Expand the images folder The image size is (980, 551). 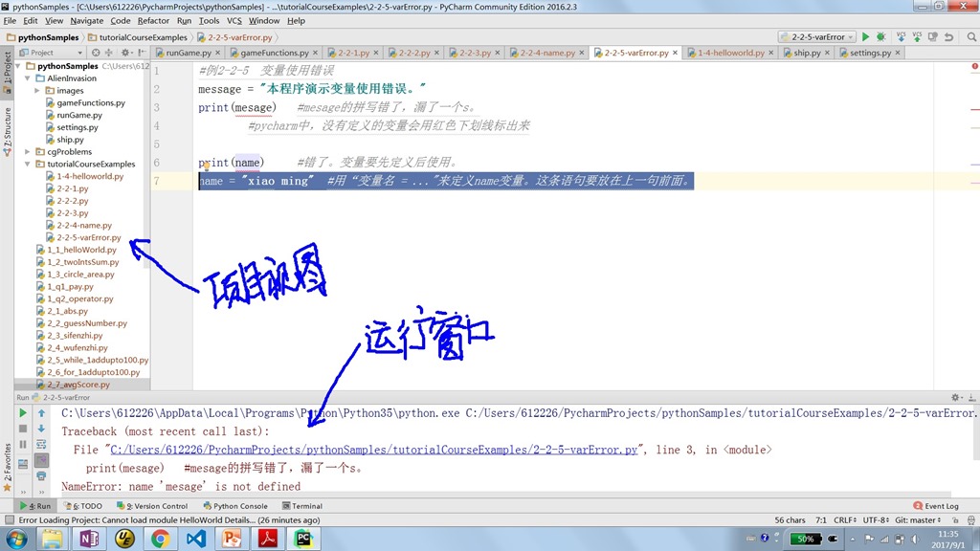tap(37, 91)
